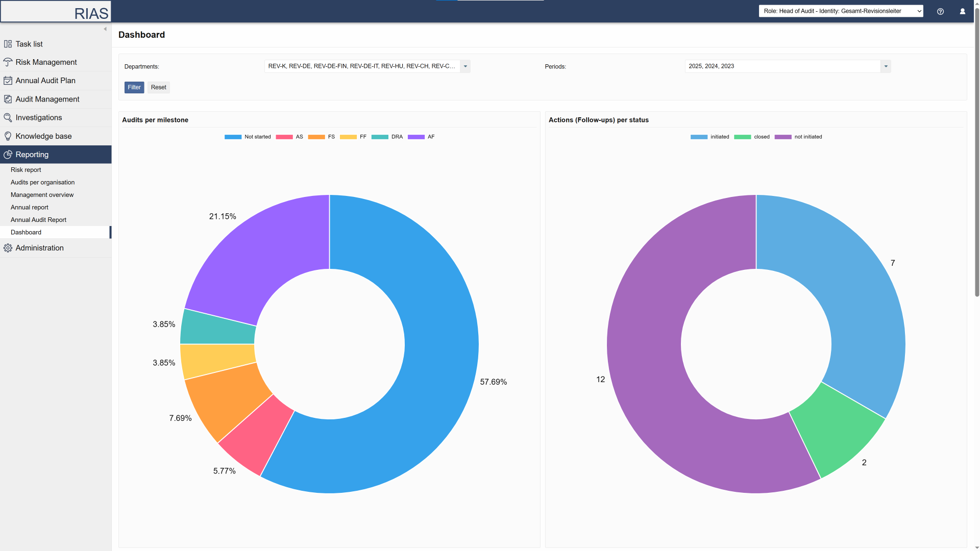Open the Management overview page

point(42,194)
